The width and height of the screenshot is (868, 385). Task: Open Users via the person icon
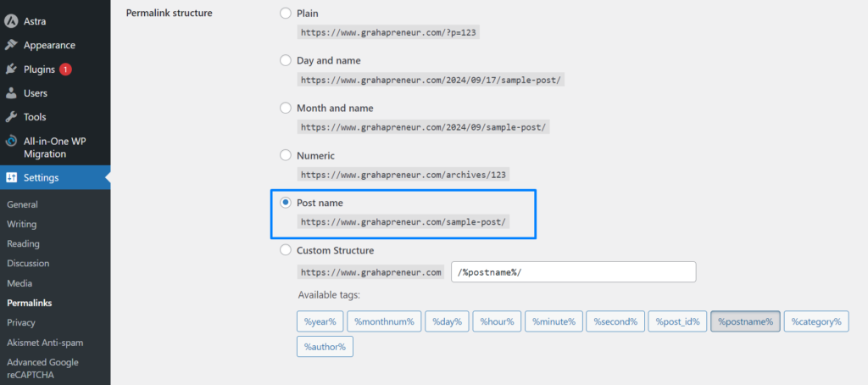click(11, 93)
